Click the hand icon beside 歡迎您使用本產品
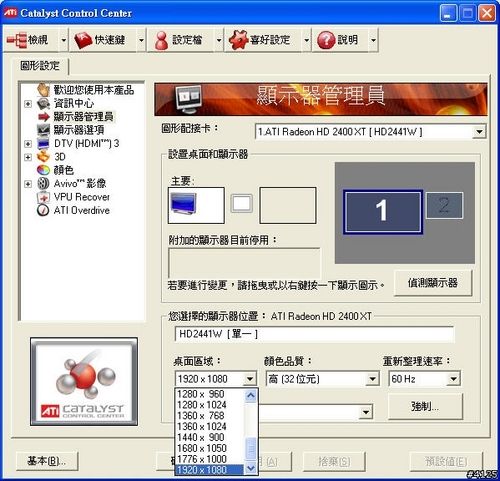500x481 pixels. pos(43,90)
